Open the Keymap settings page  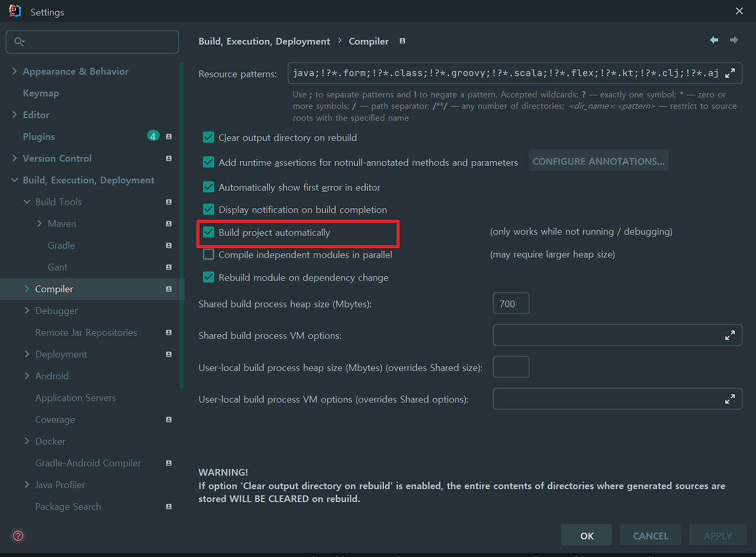coord(41,93)
